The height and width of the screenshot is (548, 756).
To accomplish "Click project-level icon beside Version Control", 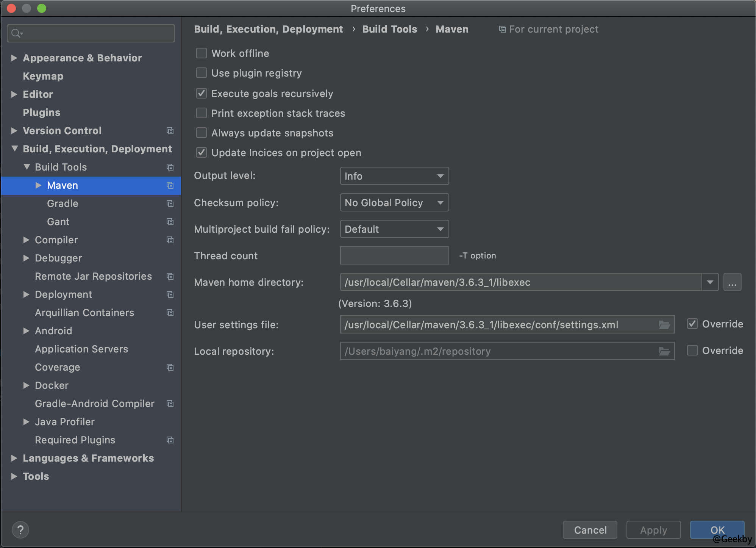I will tap(170, 131).
